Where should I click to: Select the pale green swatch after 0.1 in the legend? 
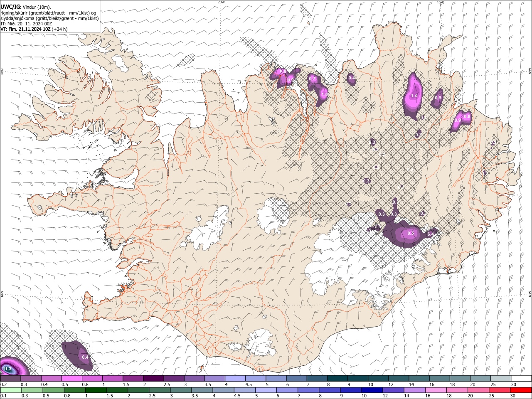[x=10, y=390]
